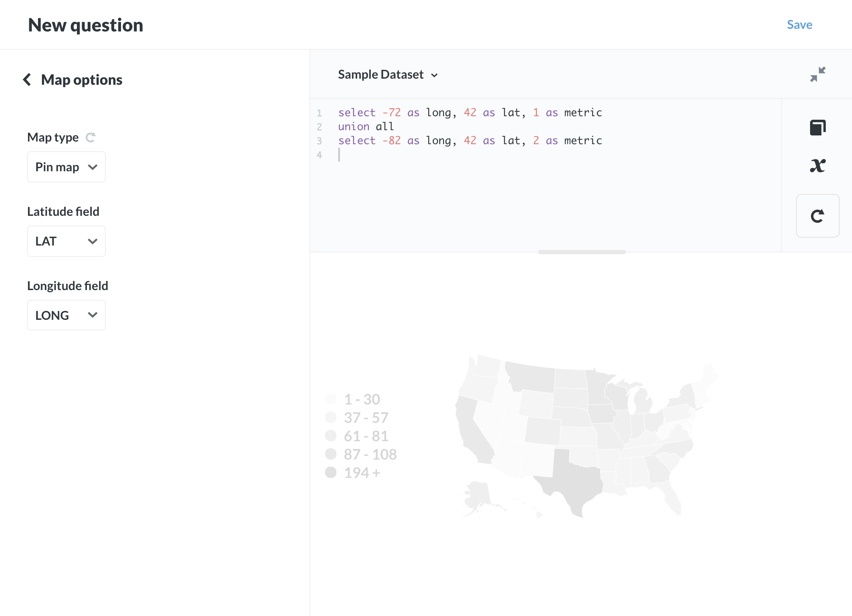
Task: Open the data reference book panel
Action: pyautogui.click(x=817, y=127)
